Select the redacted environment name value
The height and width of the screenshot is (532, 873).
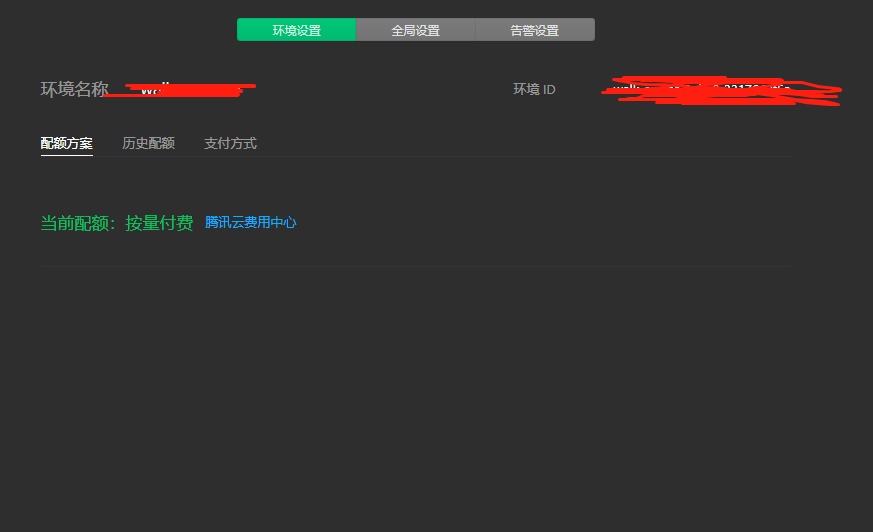pos(180,89)
